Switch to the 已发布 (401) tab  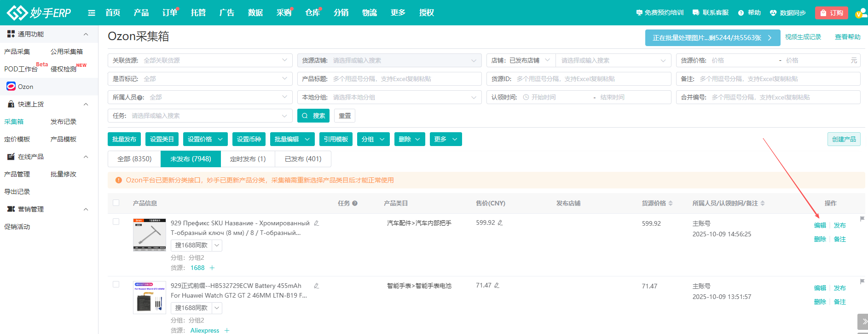point(303,159)
